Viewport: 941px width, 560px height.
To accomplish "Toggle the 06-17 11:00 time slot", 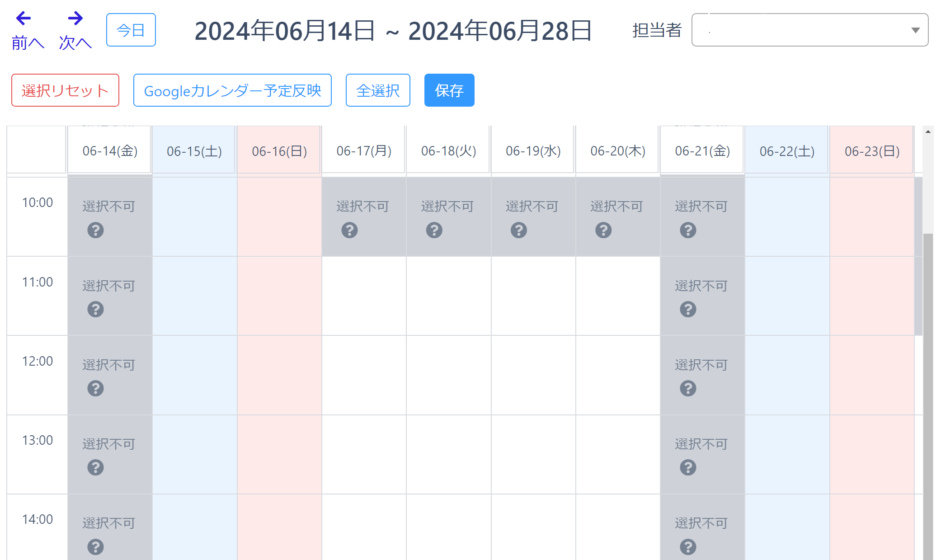I will pos(364,296).
